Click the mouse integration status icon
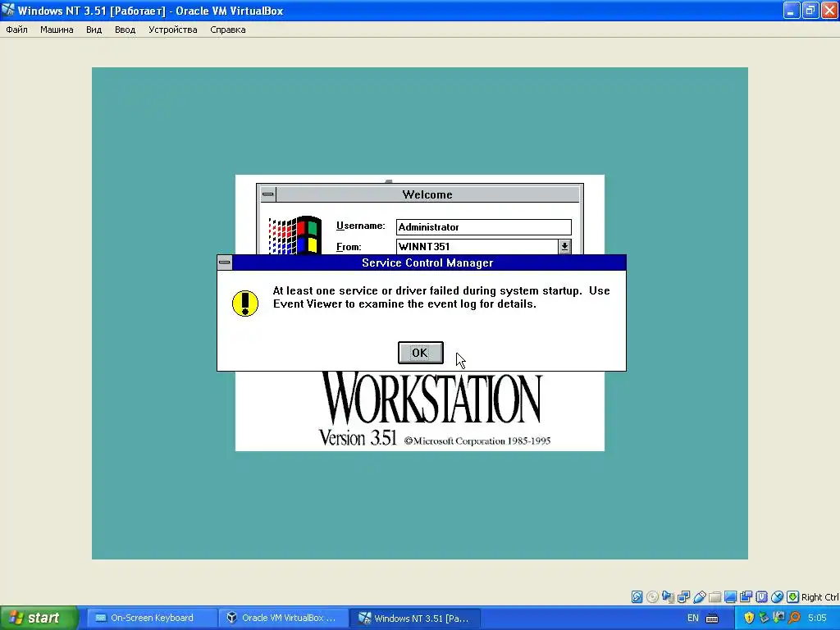Screen dimensions: 840x630 point(778,597)
